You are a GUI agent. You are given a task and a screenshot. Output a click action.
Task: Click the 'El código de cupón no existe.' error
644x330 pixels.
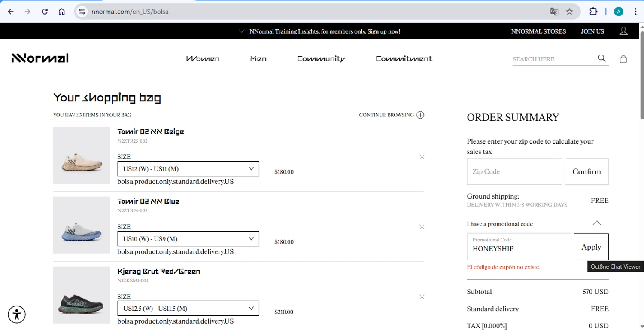504,267
